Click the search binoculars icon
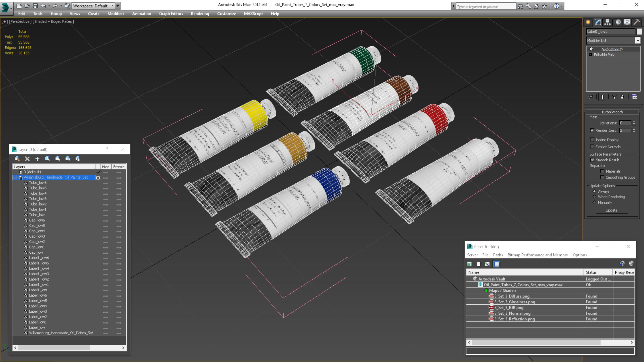 520,6
